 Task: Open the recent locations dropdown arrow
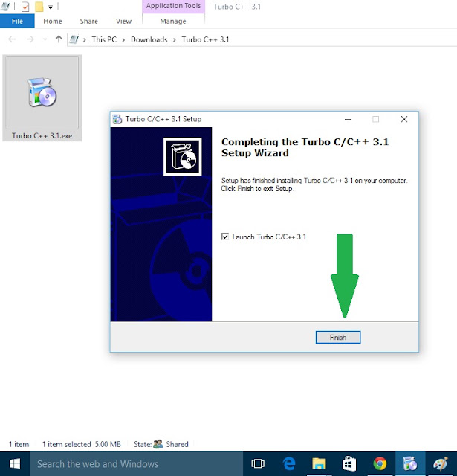pyautogui.click(x=45, y=39)
